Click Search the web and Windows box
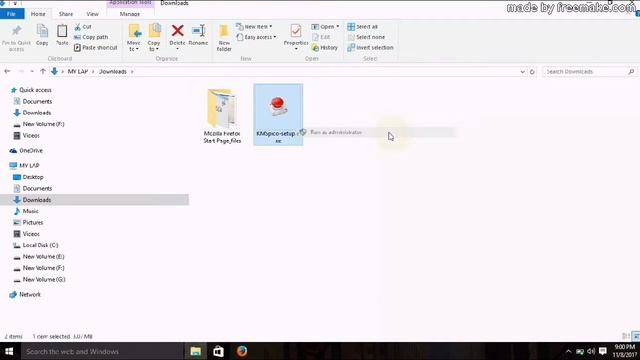 [102, 351]
